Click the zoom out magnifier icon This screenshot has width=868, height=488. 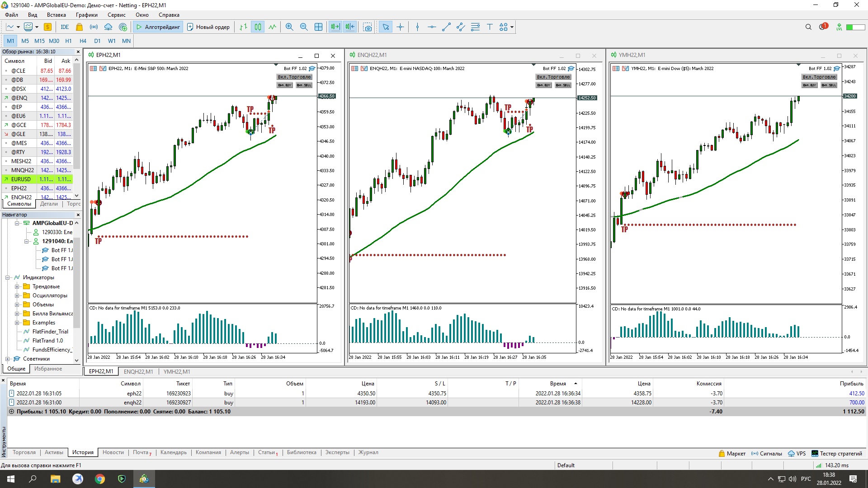click(x=304, y=27)
